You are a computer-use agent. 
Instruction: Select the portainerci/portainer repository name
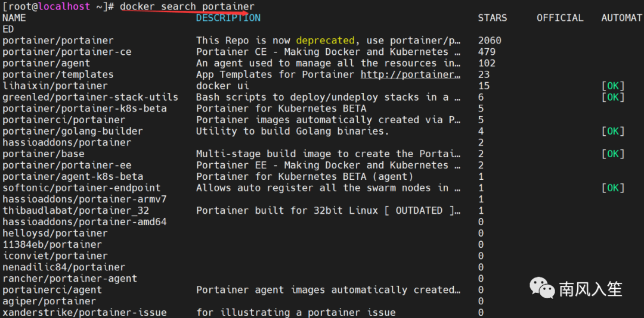click(64, 120)
